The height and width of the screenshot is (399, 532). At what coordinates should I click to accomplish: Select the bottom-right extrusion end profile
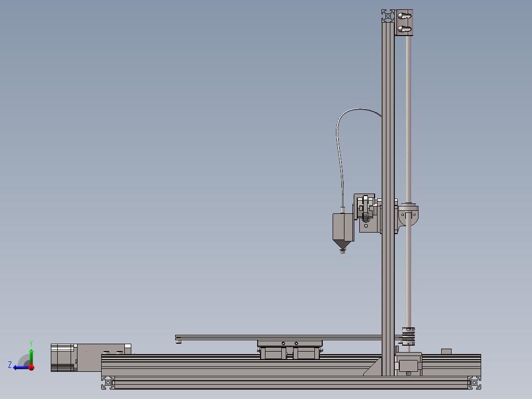[x=474, y=383]
